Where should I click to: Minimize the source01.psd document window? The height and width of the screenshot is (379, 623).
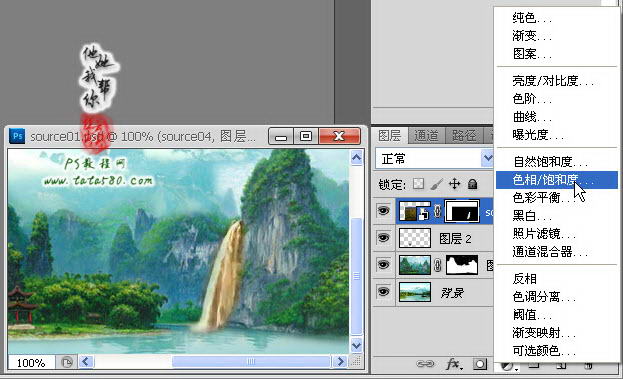click(x=281, y=136)
